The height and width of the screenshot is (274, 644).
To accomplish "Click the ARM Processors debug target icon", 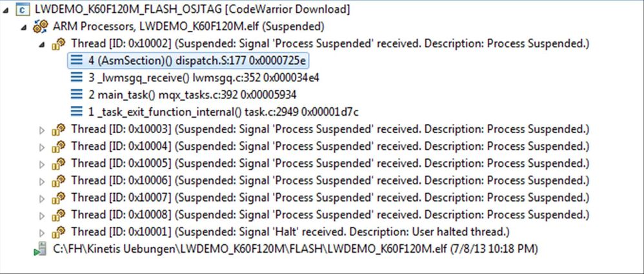I will coord(41,27).
